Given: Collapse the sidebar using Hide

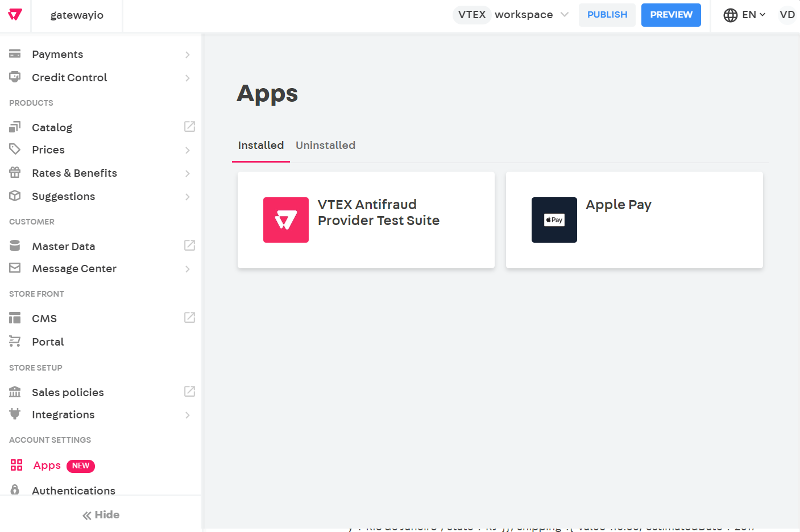Looking at the screenshot, I should [100, 515].
